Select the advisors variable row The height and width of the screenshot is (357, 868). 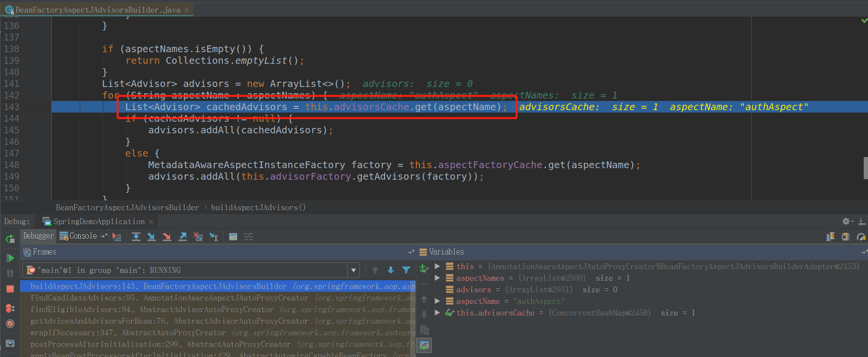tap(650, 289)
